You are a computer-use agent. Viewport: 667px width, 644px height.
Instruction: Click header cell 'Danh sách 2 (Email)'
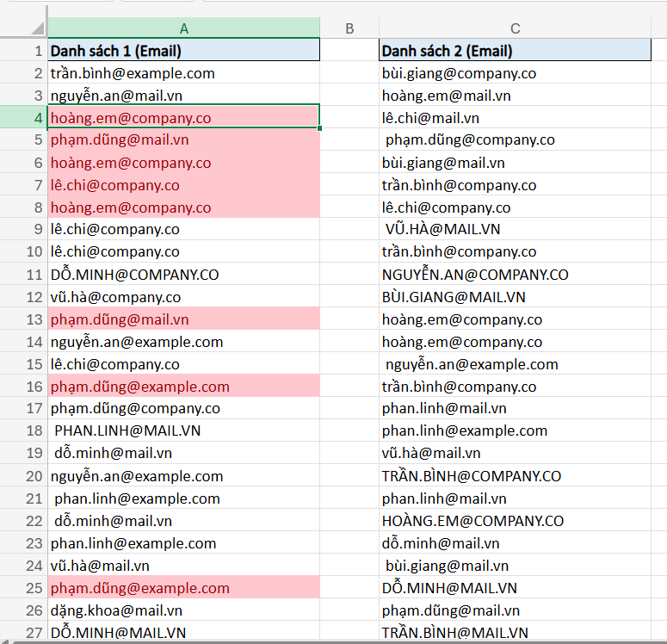tap(515, 51)
